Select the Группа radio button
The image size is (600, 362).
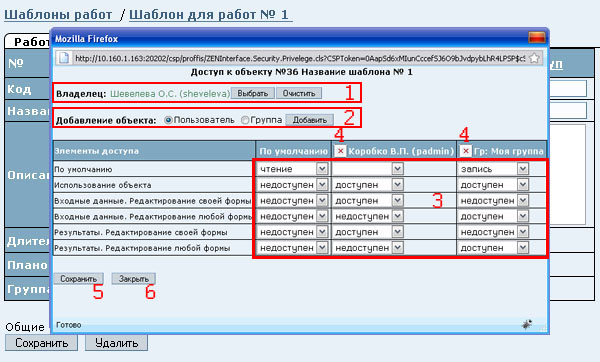point(245,120)
